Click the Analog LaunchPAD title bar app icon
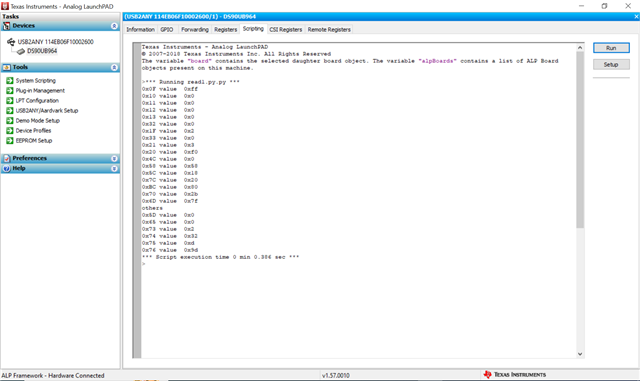The width and height of the screenshot is (640, 381). point(5,6)
